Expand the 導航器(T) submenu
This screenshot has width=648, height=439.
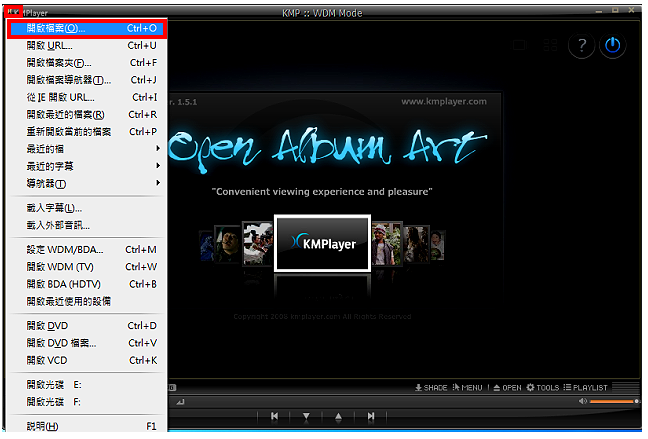point(87,184)
